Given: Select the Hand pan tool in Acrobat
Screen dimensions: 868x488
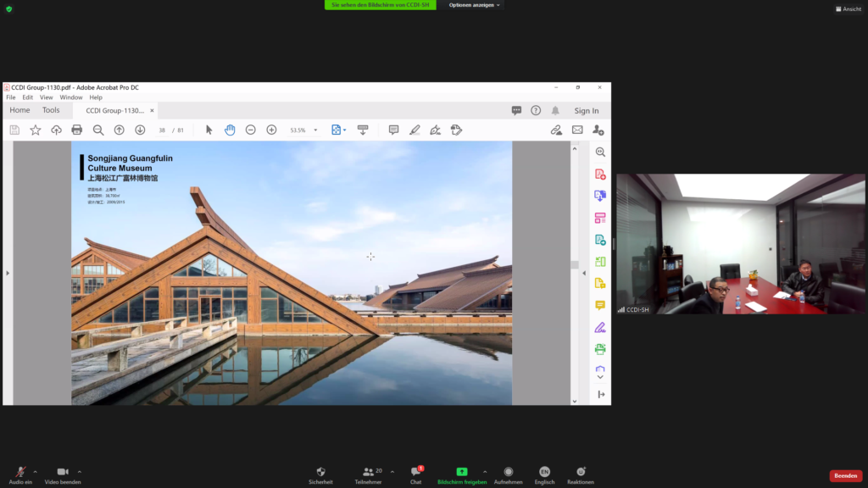Looking at the screenshot, I should (230, 130).
